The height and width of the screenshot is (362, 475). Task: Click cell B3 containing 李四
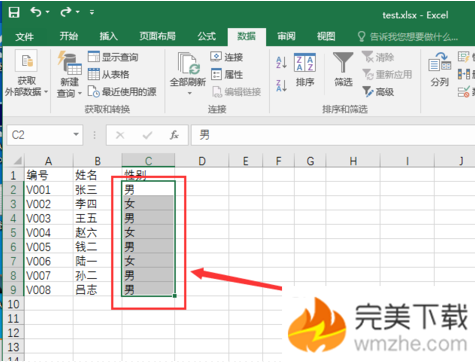coord(97,204)
